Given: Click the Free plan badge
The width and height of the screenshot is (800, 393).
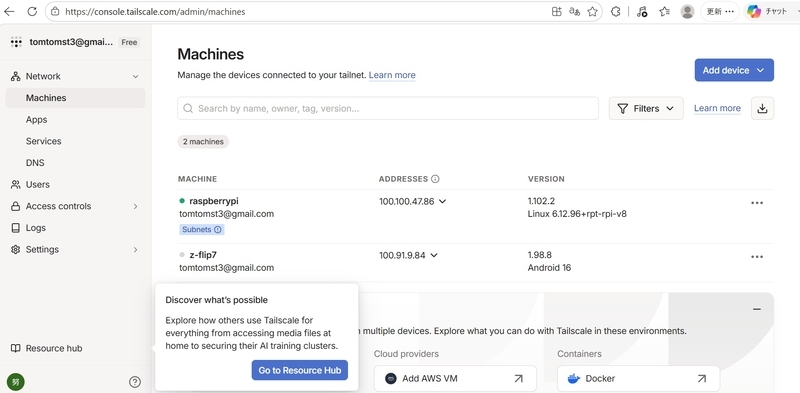Looking at the screenshot, I should pos(129,42).
